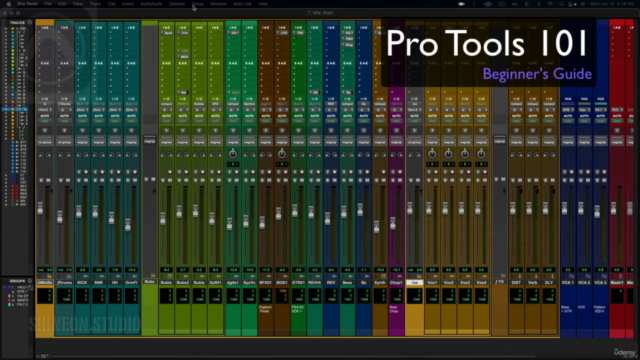Open the Bubs folder group selector
This screenshot has width=640, height=360.
click(150, 141)
